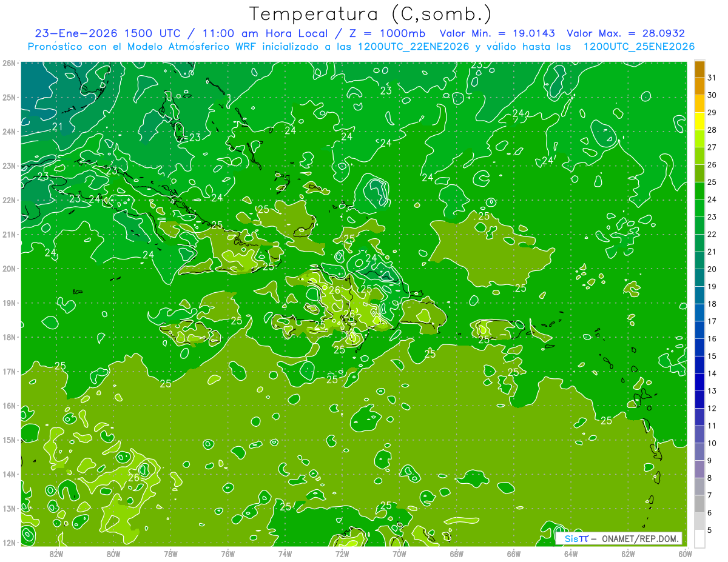Image resolution: width=728 pixels, height=562 pixels.
Task: Click the 20N latitude axis label
Action: (9, 269)
